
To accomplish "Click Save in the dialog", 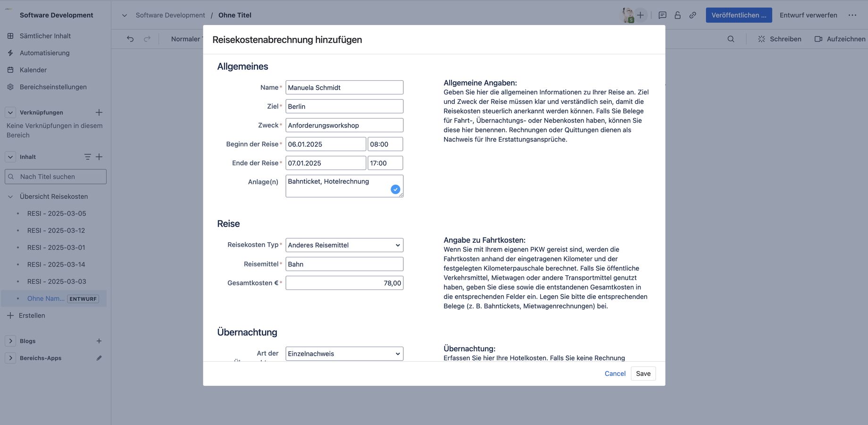I will 643,374.
